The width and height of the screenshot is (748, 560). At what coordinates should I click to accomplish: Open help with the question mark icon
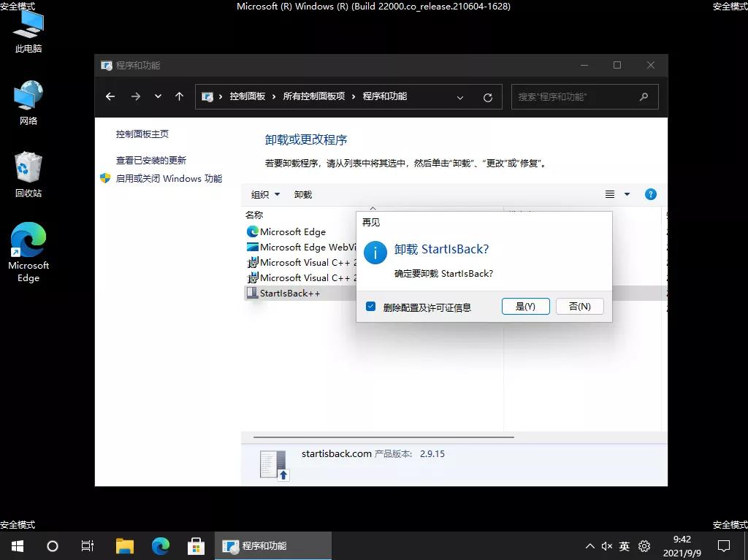point(650,194)
